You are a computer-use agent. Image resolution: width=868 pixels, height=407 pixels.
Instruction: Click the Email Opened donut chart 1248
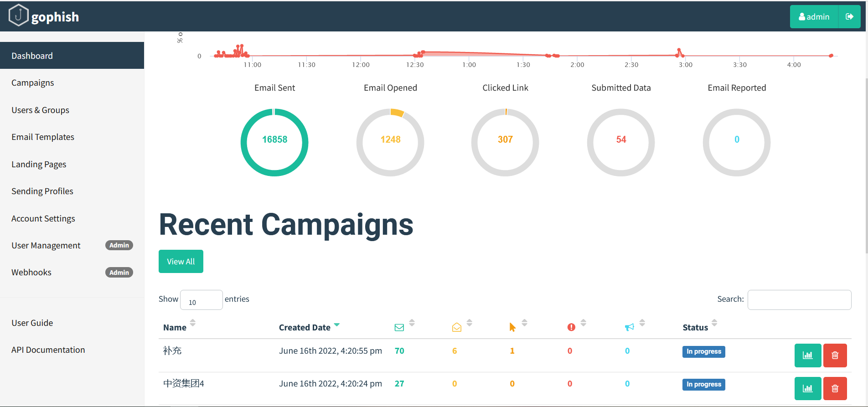pyautogui.click(x=390, y=142)
